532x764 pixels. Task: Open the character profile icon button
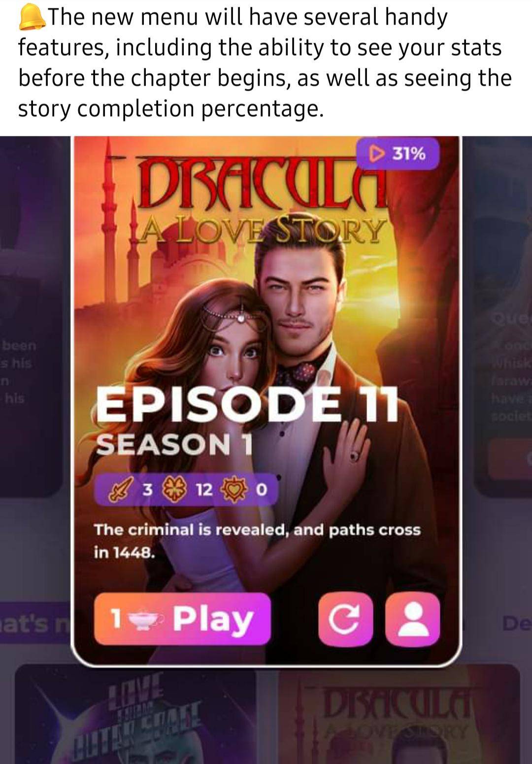pyautogui.click(x=412, y=620)
